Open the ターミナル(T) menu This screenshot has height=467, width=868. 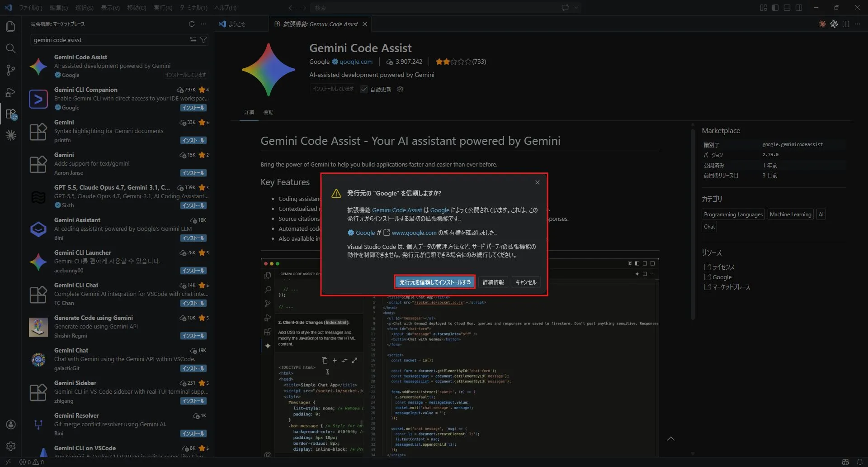click(x=193, y=8)
